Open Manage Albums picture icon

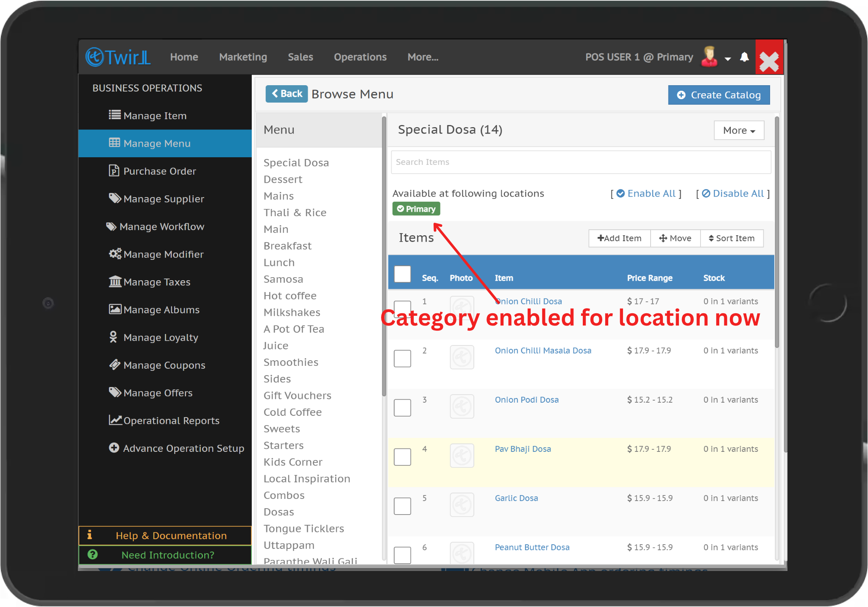point(115,309)
